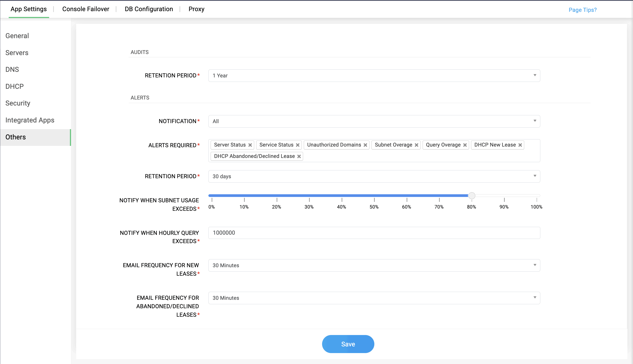Expand Alerts retention period 30 days dropdown
Viewport: 633px width, 364px height.
click(x=374, y=176)
